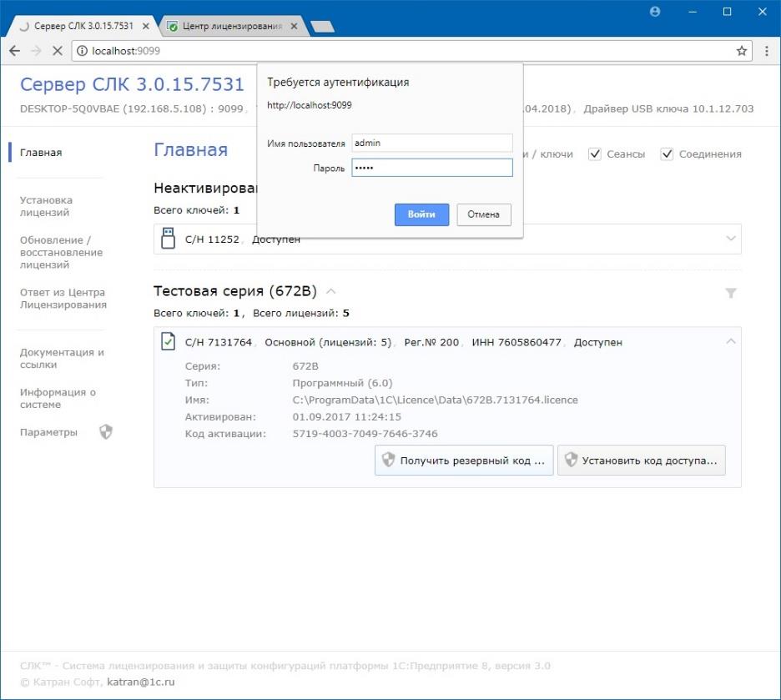Open the Chrome three-dot menu

[x=767, y=51]
